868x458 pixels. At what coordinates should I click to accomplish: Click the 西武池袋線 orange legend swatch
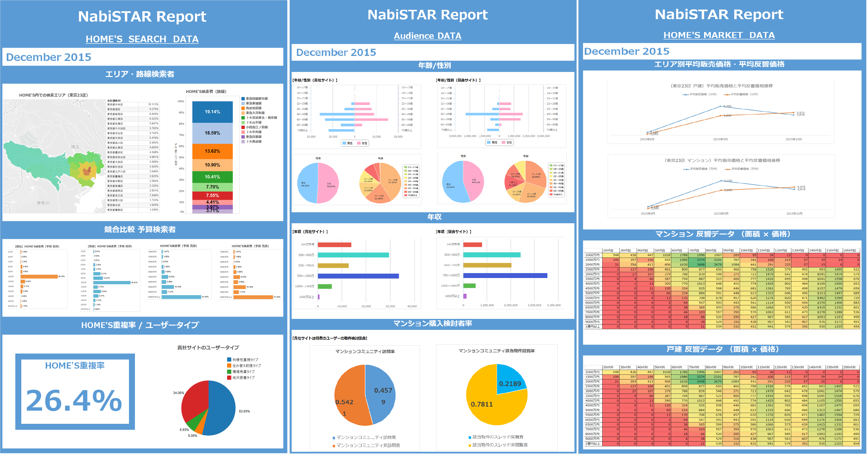pos(243,108)
